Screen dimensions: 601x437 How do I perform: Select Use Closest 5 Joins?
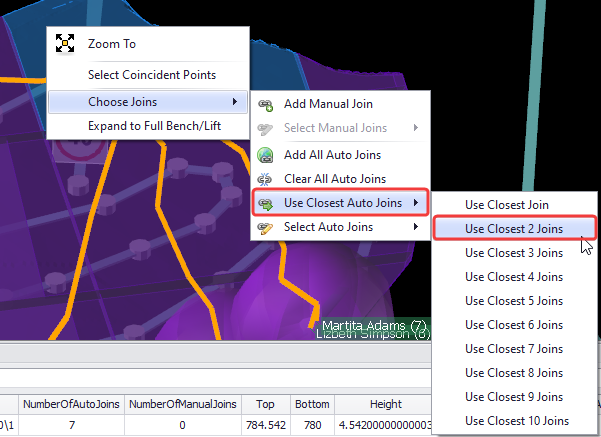click(514, 301)
